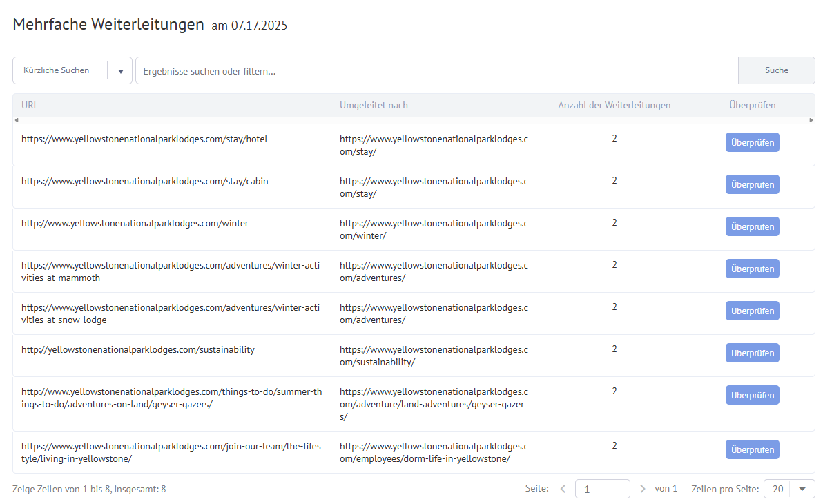Click Überprüfen for the winter row
Screen dimensions: 823x504
pyautogui.click(x=752, y=226)
